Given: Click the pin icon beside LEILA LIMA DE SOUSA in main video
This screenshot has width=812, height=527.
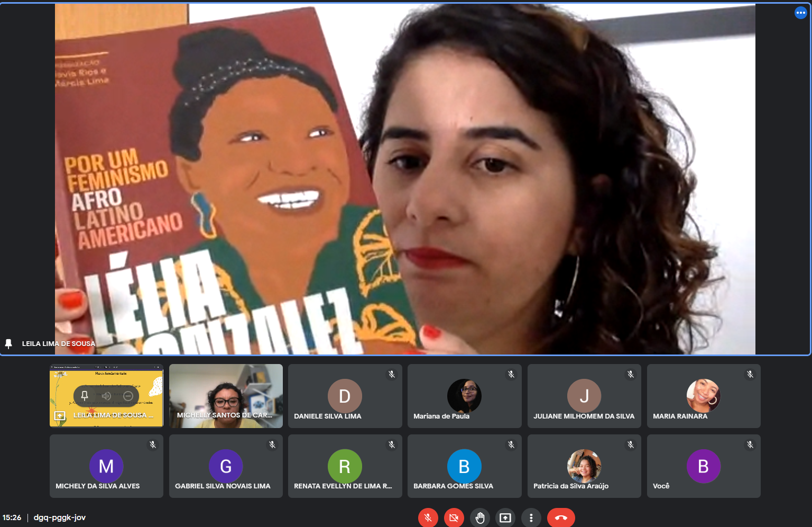Looking at the screenshot, I should (8, 343).
